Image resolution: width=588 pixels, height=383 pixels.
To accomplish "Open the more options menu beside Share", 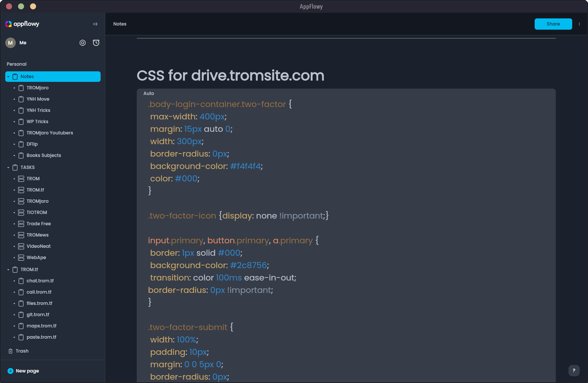I will 579,24.
